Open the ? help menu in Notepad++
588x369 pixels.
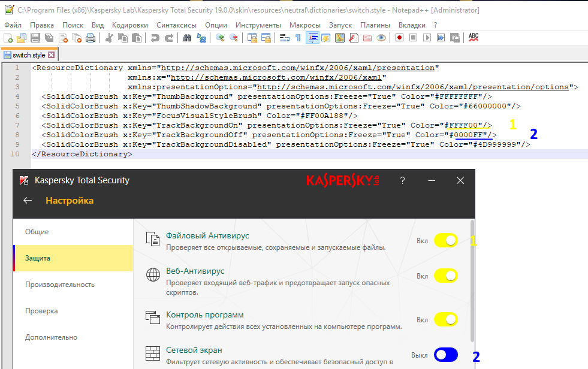click(435, 25)
